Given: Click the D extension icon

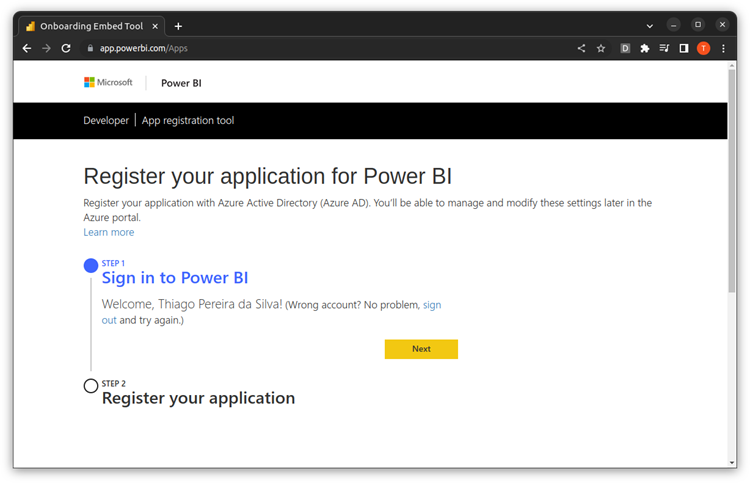Looking at the screenshot, I should point(626,48).
